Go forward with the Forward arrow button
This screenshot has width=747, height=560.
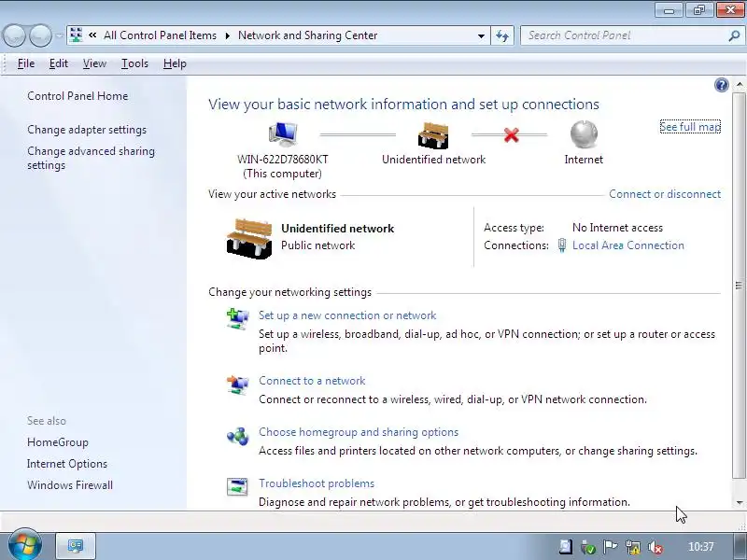40,35
